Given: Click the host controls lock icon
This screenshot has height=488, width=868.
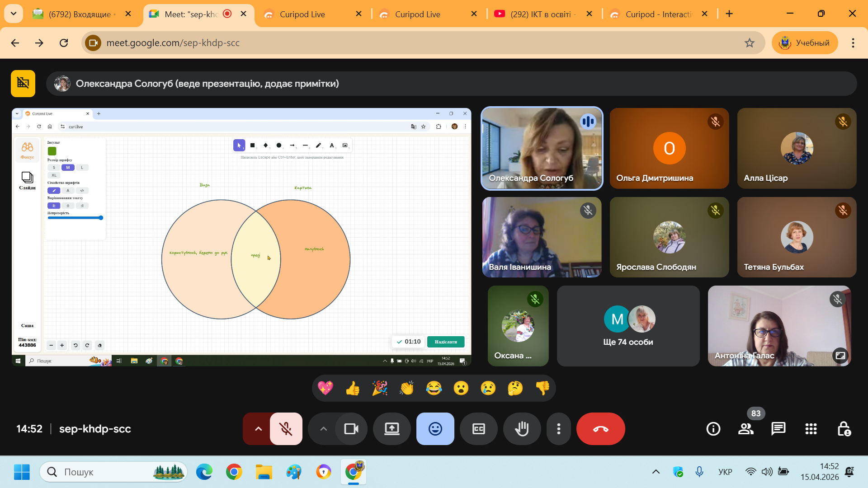Looking at the screenshot, I should [x=844, y=429].
